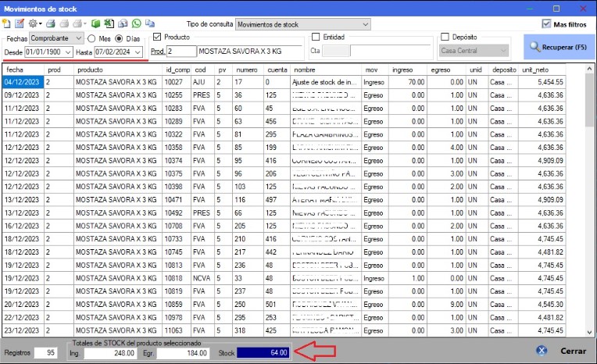
Task: Click the active green printer icon
Action: click(x=50, y=23)
